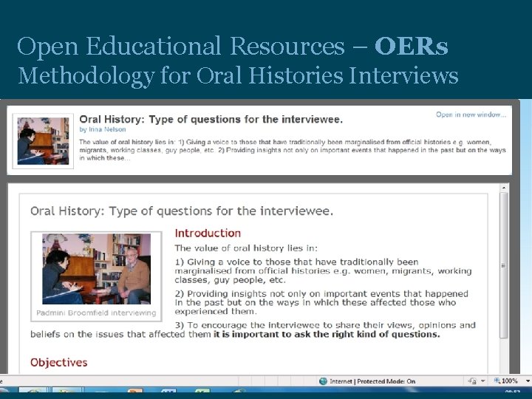Click the bold header title 'Oral History: Type of questions'
The height and width of the screenshot is (399, 532).
point(211,120)
